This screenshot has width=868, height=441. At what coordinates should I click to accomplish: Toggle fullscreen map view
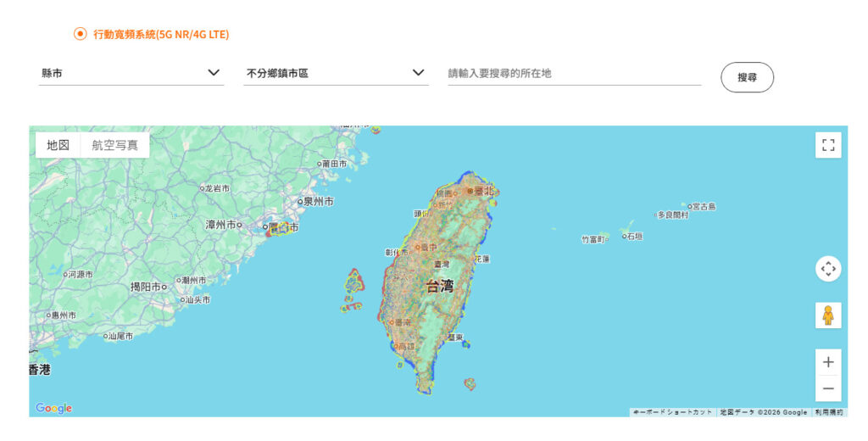click(828, 145)
